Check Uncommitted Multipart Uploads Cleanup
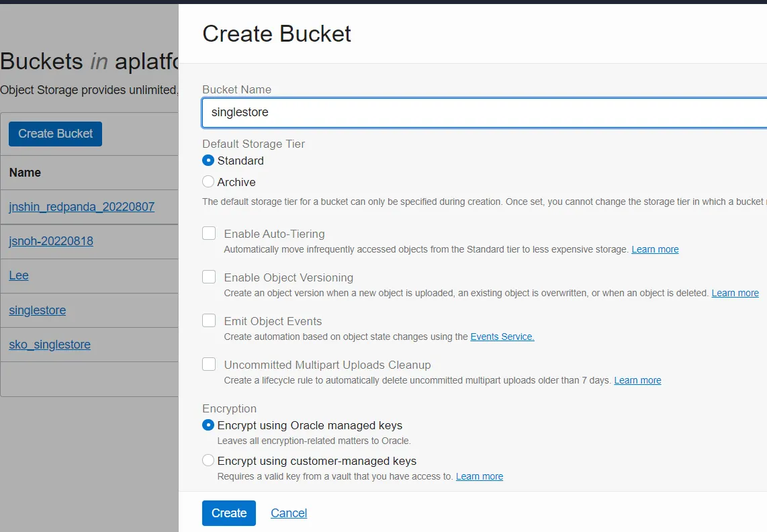 click(x=210, y=365)
